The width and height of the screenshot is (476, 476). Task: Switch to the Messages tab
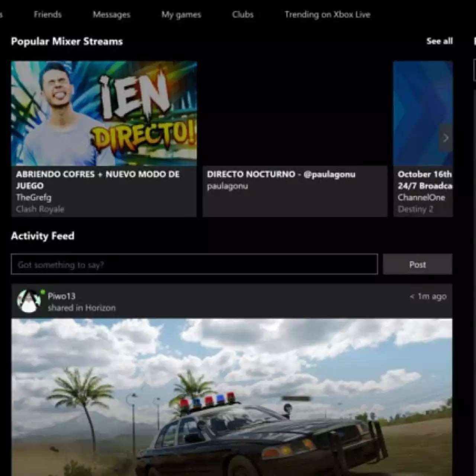[112, 15]
